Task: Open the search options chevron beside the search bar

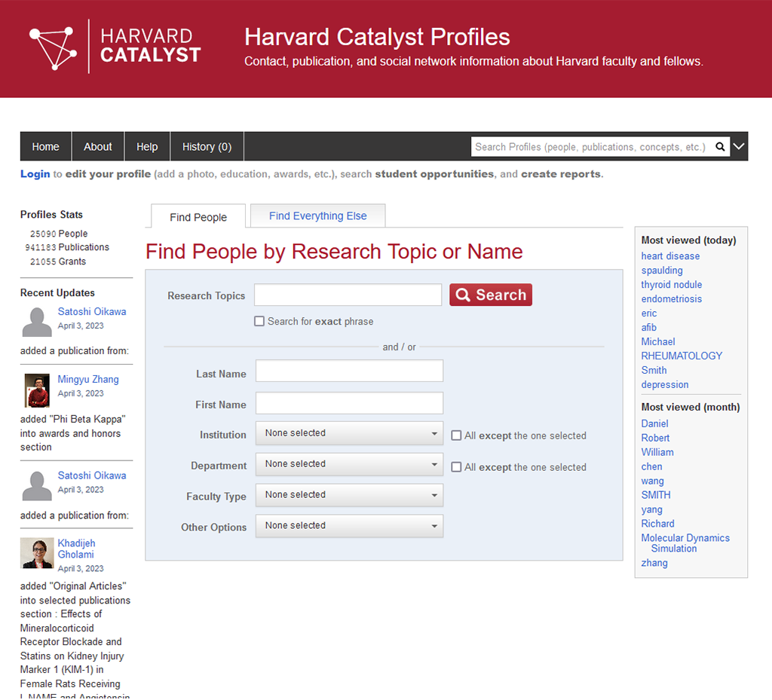Action: (738, 146)
